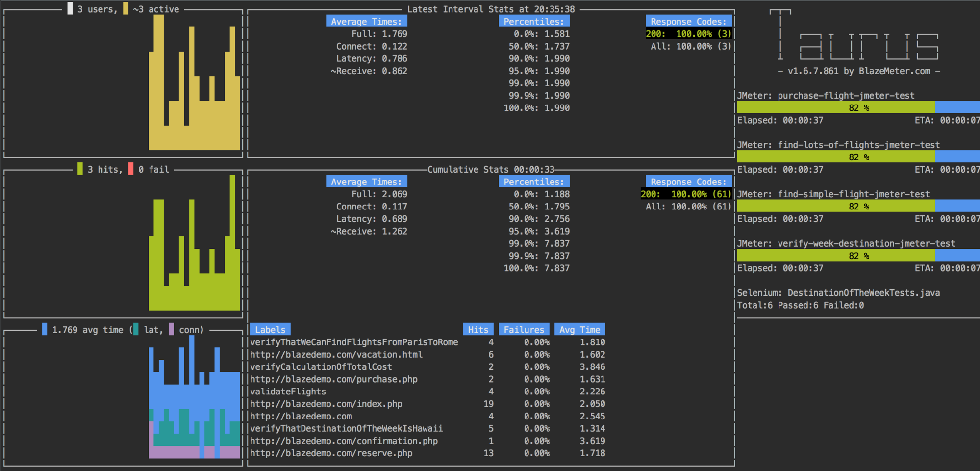Click Cumulative Stats Average Times header
This screenshot has height=471, width=980.
[366, 182]
